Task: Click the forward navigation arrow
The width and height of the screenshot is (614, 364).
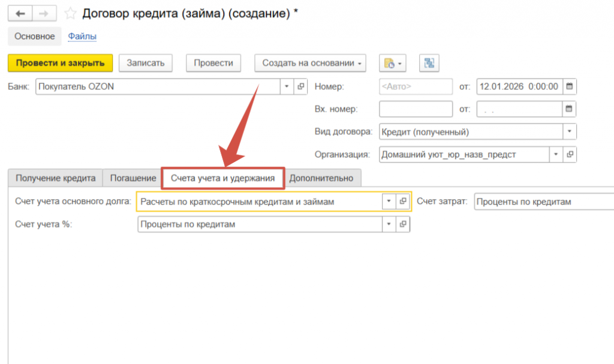Action: [x=43, y=14]
